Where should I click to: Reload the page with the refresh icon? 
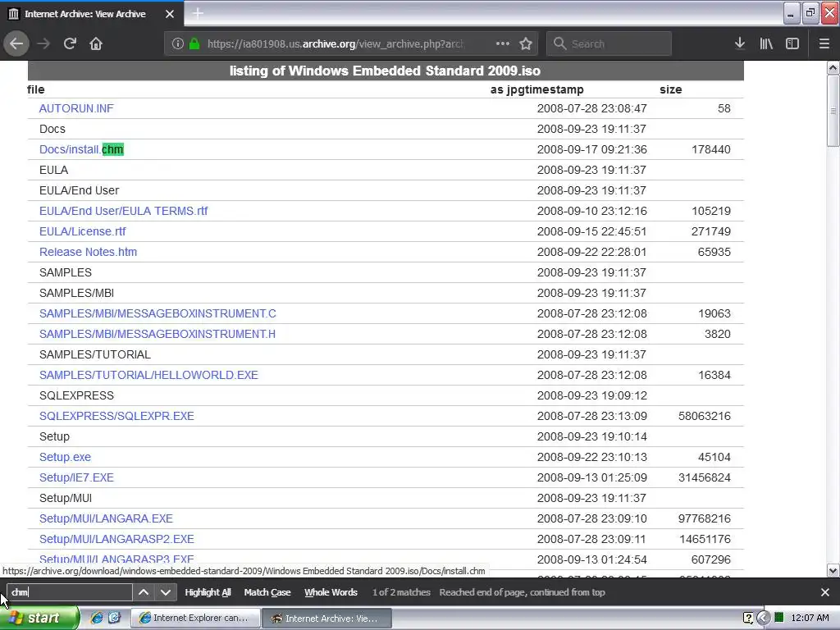70,43
